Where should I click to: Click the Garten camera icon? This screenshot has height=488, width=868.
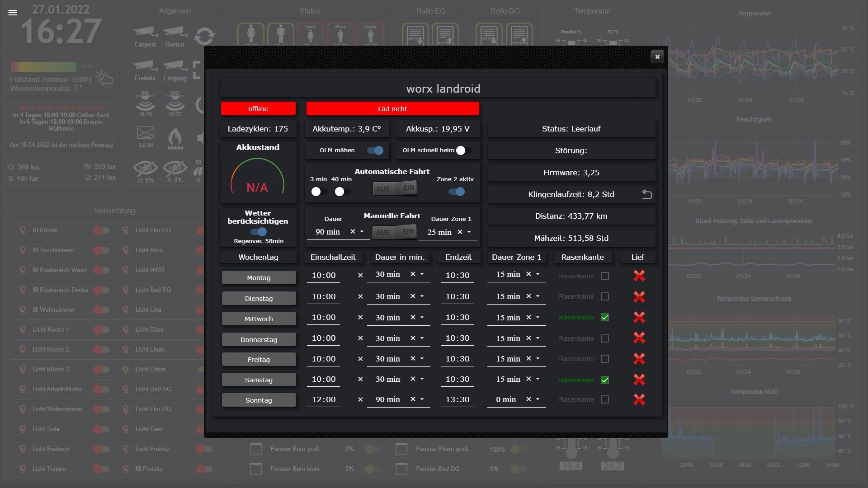coord(175,33)
